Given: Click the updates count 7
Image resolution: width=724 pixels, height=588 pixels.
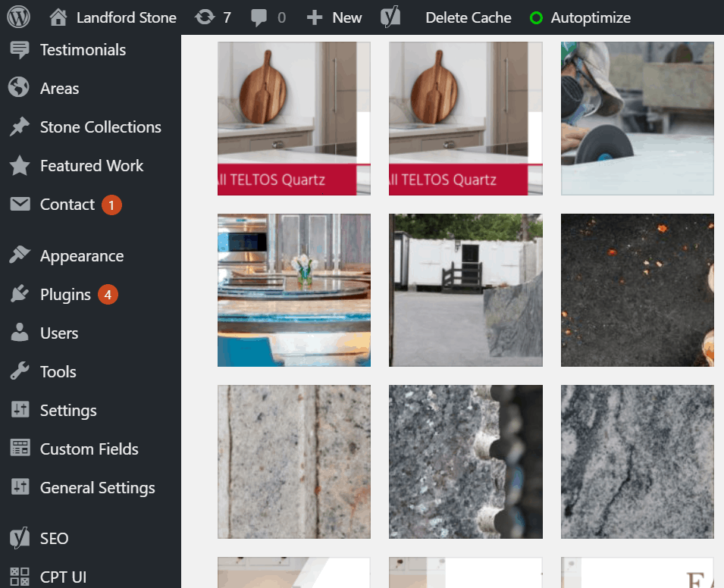Looking at the screenshot, I should click(227, 17).
